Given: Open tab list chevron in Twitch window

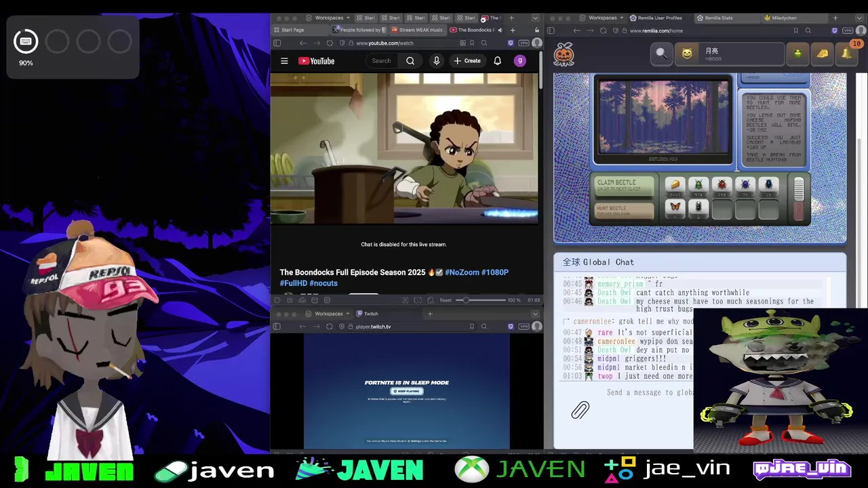Looking at the screenshot, I should pyautogui.click(x=535, y=314).
